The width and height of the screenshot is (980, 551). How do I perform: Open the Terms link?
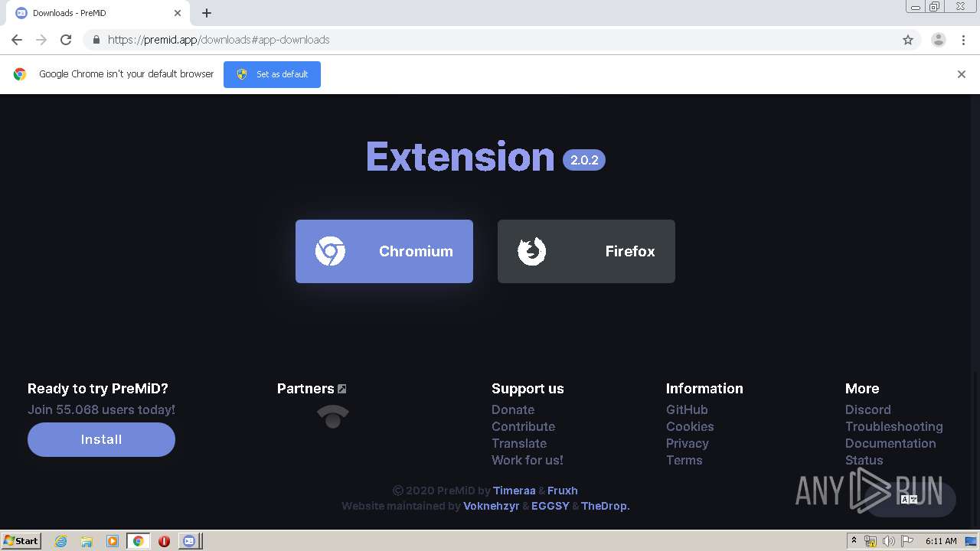[684, 460]
